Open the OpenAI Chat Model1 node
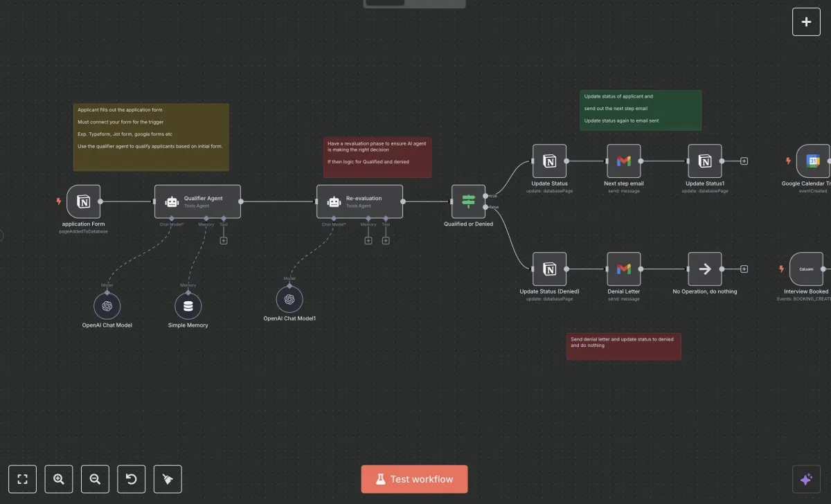Image resolution: width=831 pixels, height=504 pixels. [289, 299]
